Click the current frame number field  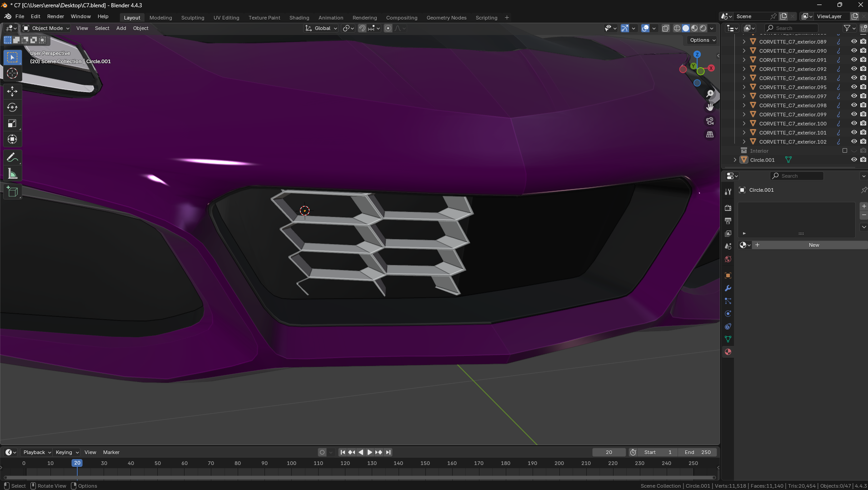point(609,452)
